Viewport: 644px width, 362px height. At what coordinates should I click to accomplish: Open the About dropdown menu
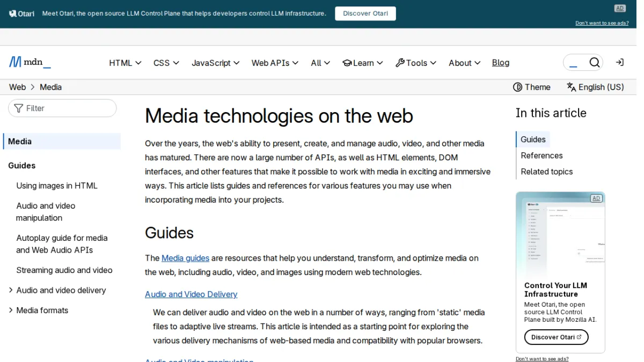pyautogui.click(x=465, y=63)
